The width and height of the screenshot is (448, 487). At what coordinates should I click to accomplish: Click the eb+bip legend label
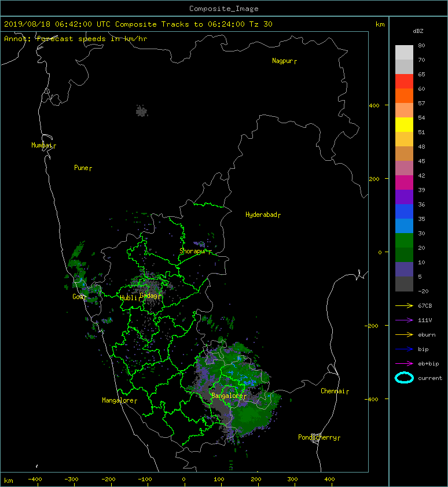[x=428, y=364]
